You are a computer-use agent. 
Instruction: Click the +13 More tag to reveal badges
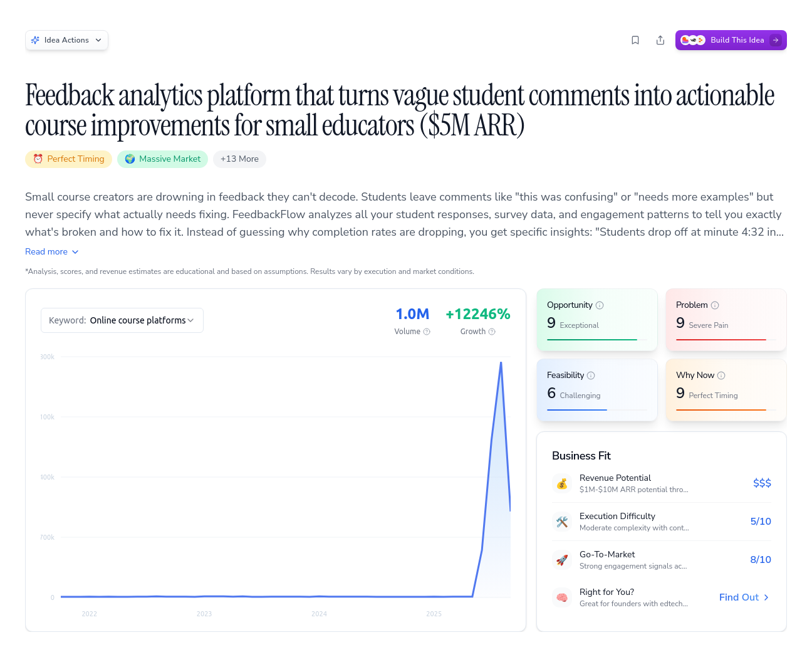click(239, 159)
